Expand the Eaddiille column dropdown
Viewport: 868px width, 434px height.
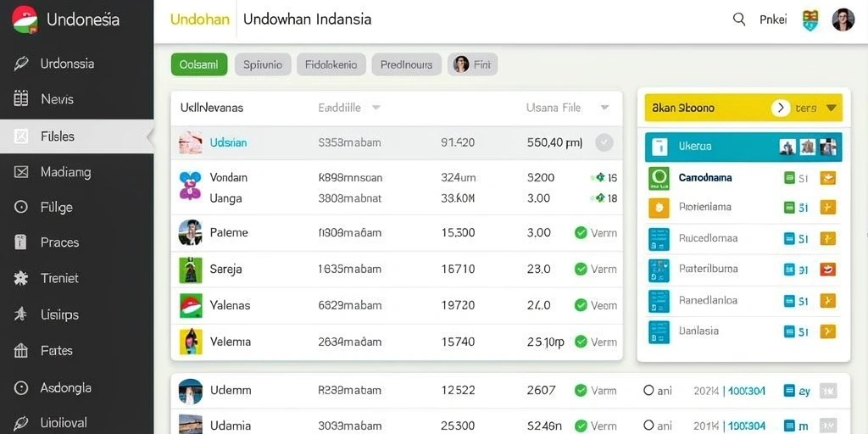pos(376,108)
